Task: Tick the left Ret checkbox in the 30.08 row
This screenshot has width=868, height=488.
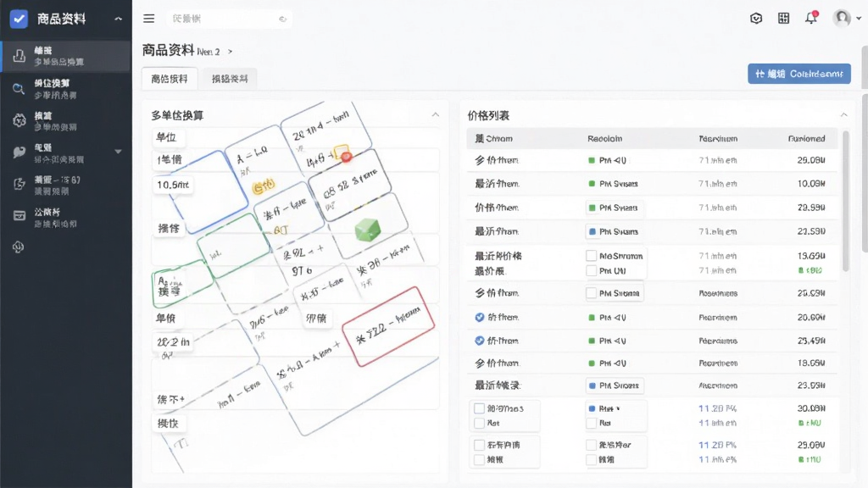Action: [x=480, y=424]
